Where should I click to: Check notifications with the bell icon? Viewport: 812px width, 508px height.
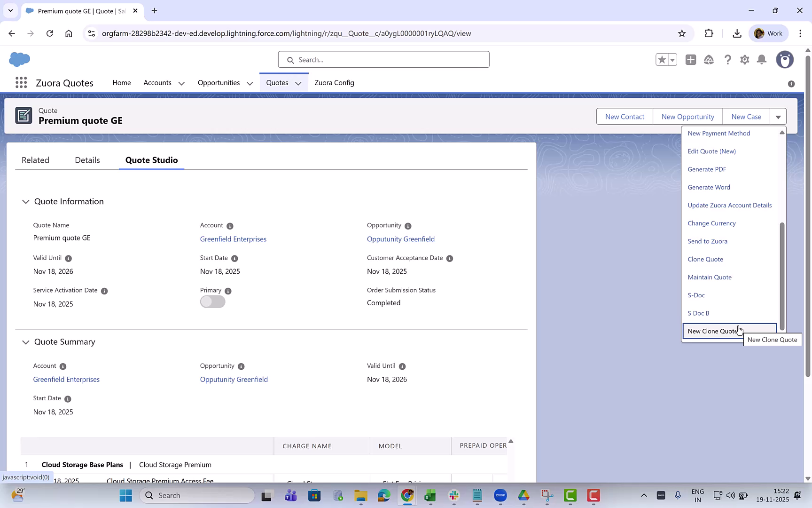762,60
